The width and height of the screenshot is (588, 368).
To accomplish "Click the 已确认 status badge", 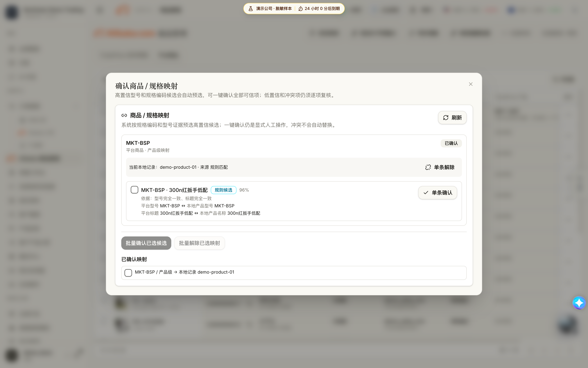I will pyautogui.click(x=451, y=143).
